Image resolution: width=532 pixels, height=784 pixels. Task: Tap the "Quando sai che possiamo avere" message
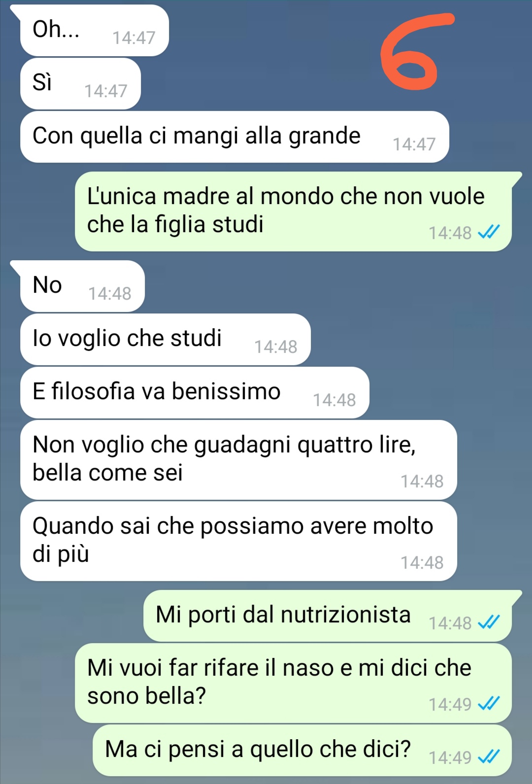pos(238,541)
